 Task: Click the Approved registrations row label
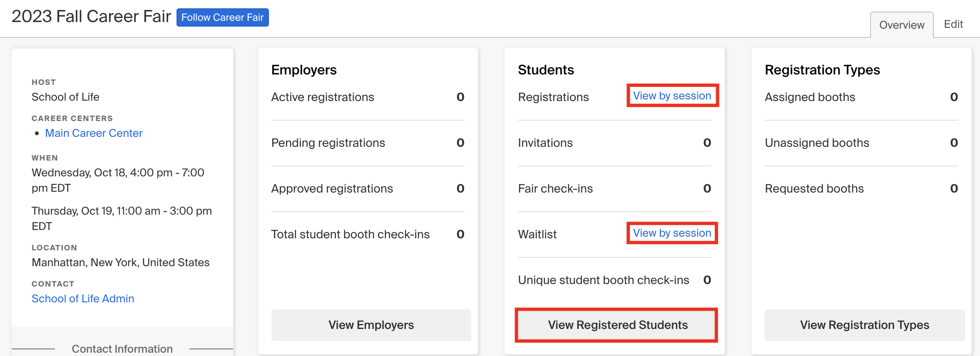(x=332, y=188)
